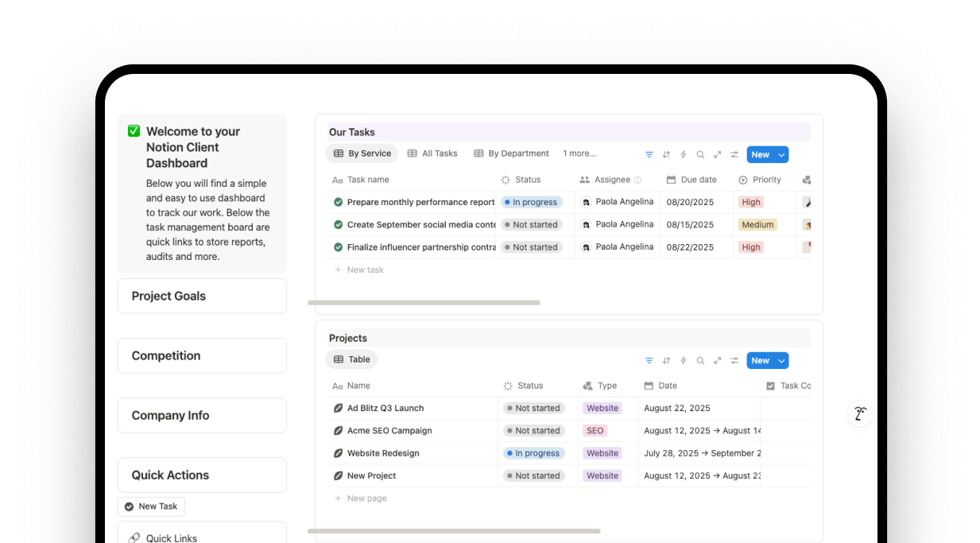
Task: Switch to the By Department view tab
Action: (511, 153)
